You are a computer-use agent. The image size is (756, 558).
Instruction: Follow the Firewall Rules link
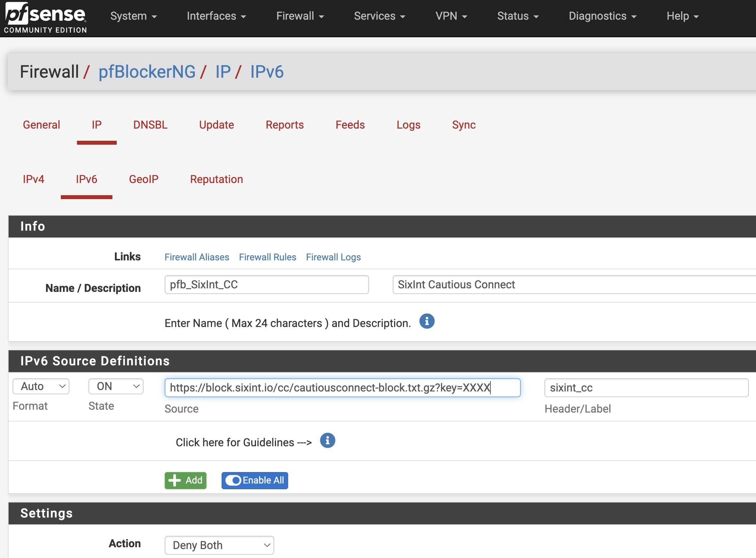coord(267,257)
